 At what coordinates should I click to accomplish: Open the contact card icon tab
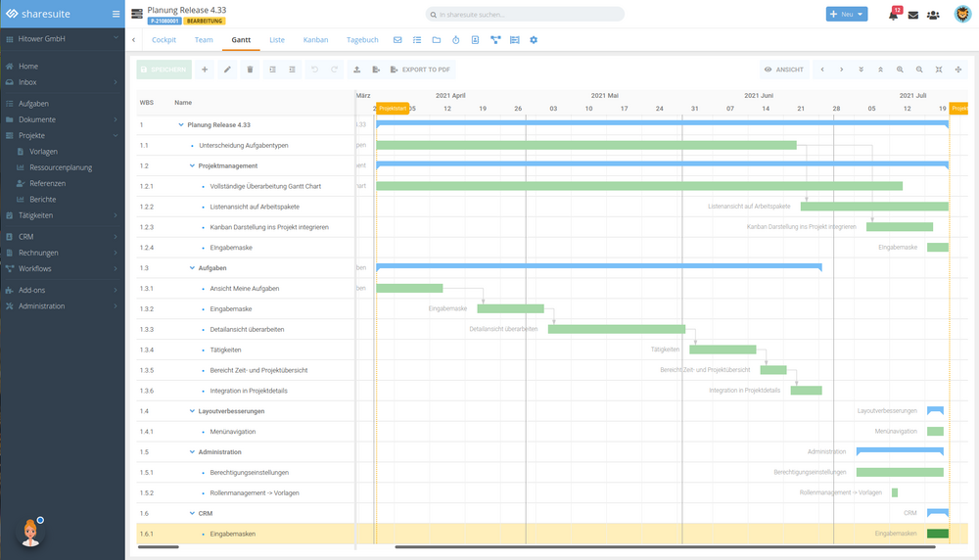[x=475, y=40]
